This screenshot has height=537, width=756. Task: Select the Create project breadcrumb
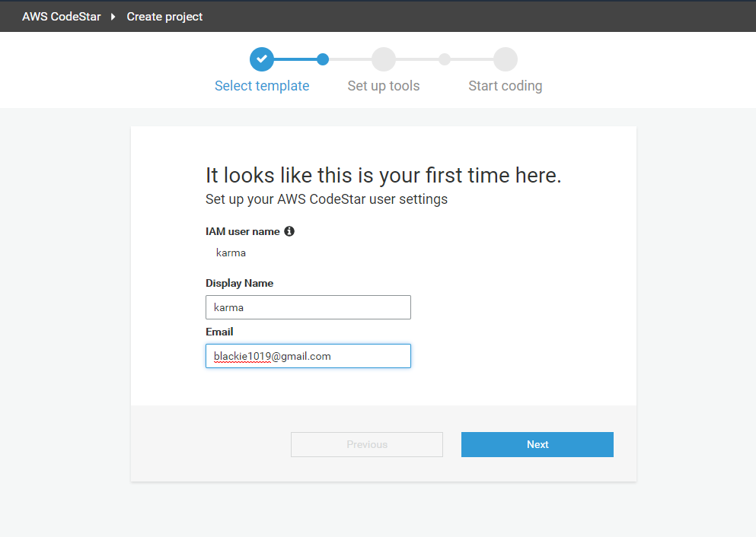[164, 16]
